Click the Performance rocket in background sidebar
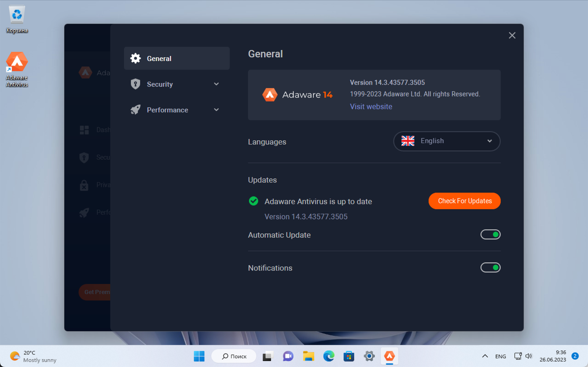588x367 pixels. (x=84, y=212)
